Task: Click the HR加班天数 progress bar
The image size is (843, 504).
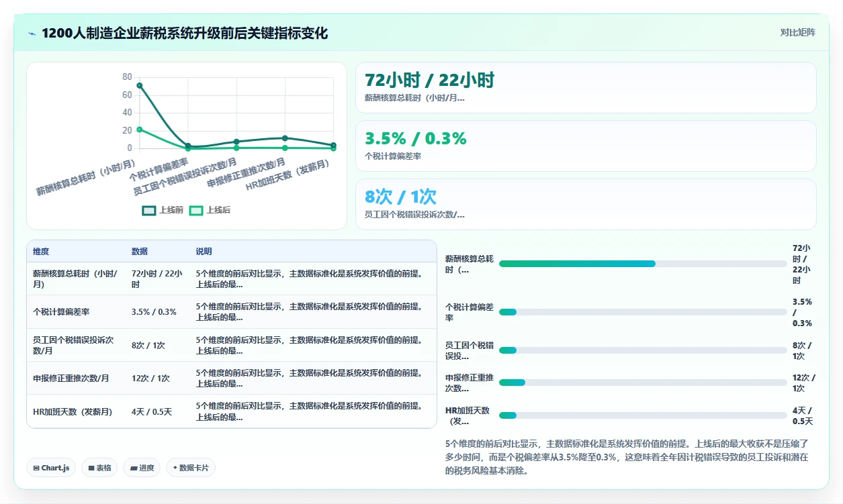Action: coord(643,415)
